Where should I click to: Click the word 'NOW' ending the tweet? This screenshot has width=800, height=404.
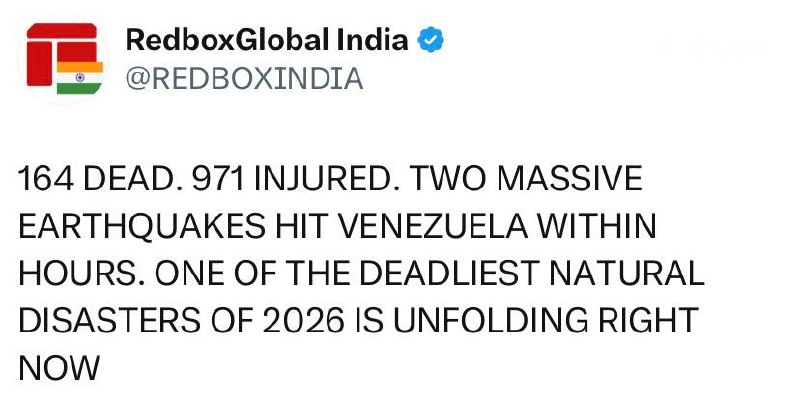[59, 369]
